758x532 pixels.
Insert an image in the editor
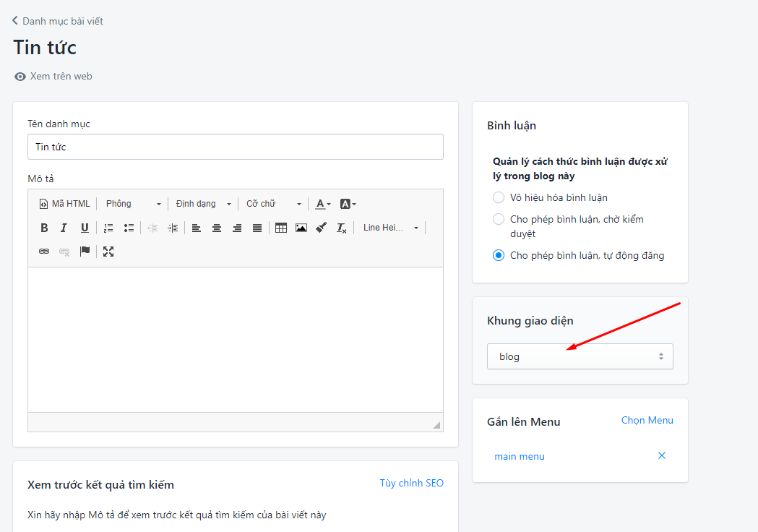click(x=301, y=228)
